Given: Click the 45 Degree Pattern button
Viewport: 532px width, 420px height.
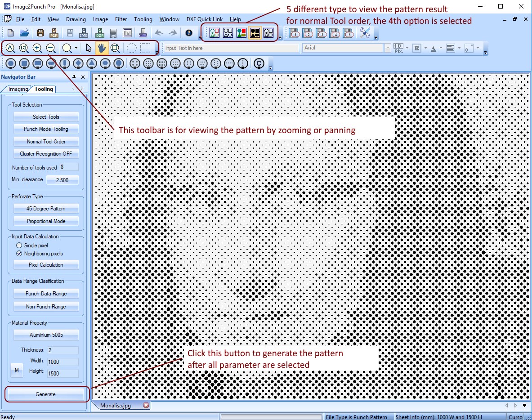Looking at the screenshot, I should coord(46,209).
